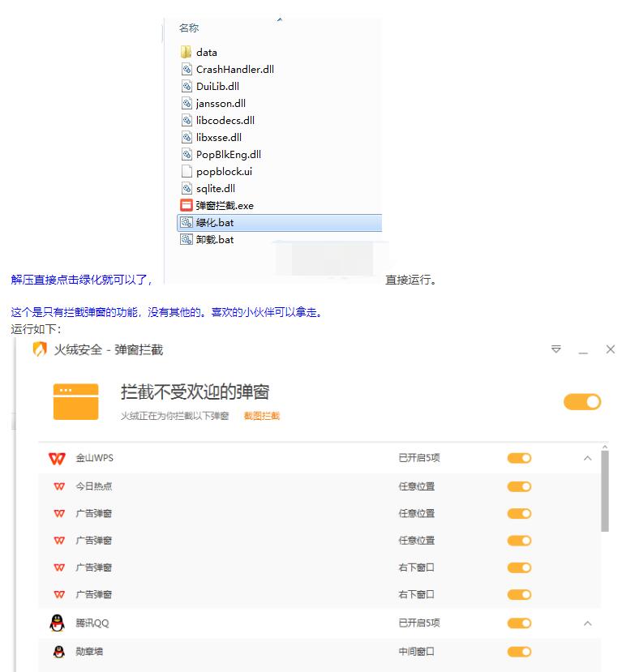Screen dimensions: 639x672
Task: Click the heading 拦截不受欢迎的弹窗
Action: pos(195,392)
